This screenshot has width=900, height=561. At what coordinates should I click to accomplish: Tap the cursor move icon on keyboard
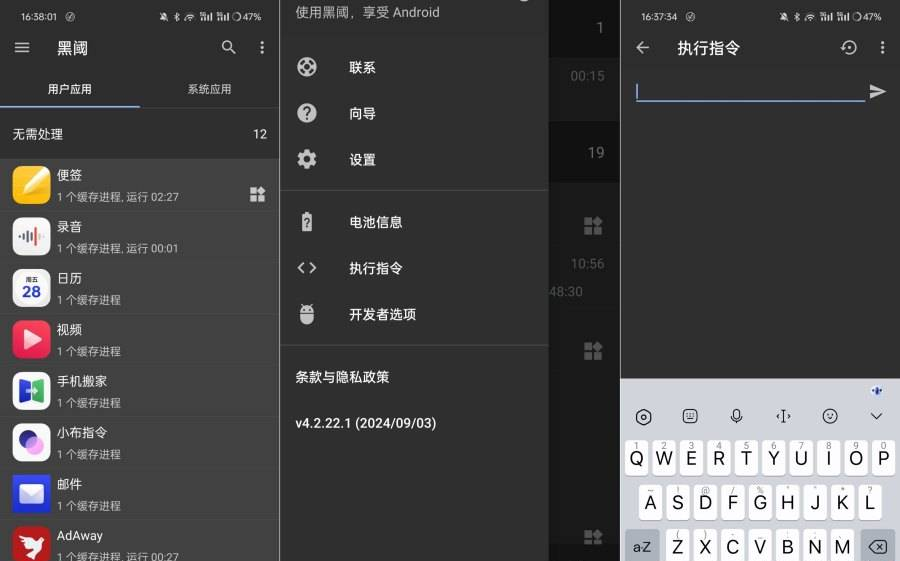pyautogui.click(x=783, y=416)
